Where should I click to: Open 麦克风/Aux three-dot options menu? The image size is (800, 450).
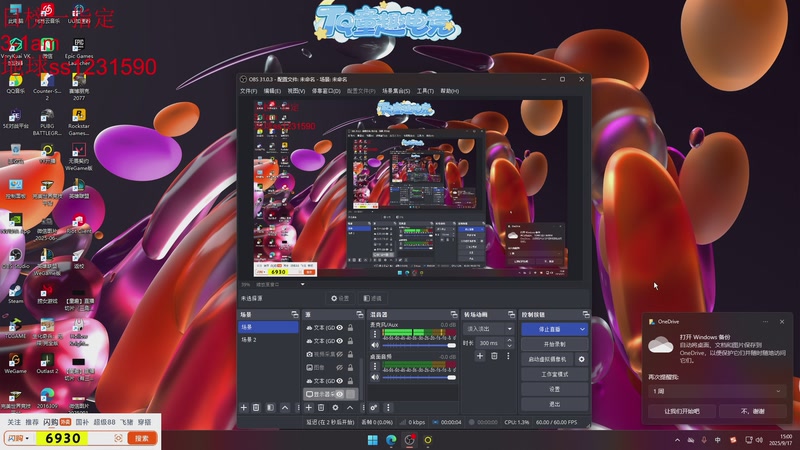click(375, 334)
